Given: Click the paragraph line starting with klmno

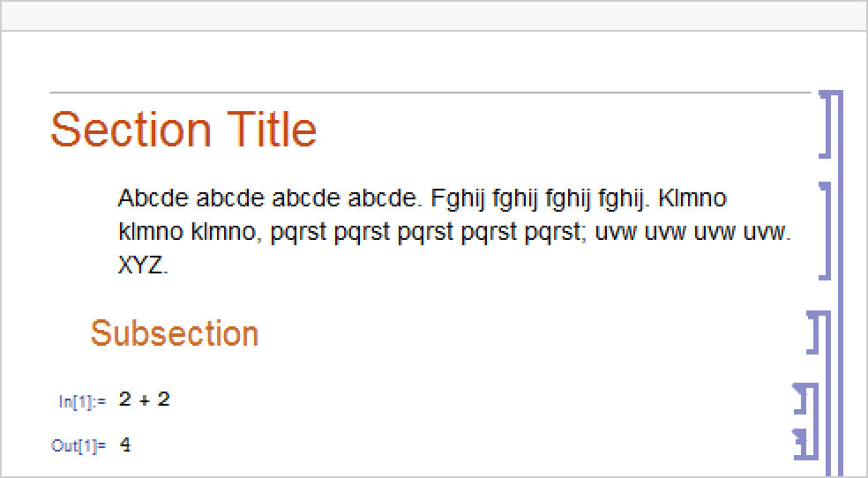Looking at the screenshot, I should (x=454, y=233).
